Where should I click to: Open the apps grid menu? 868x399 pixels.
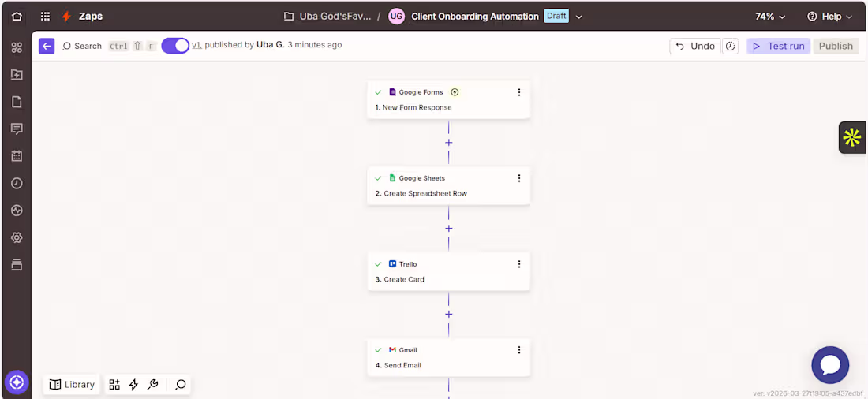point(46,17)
